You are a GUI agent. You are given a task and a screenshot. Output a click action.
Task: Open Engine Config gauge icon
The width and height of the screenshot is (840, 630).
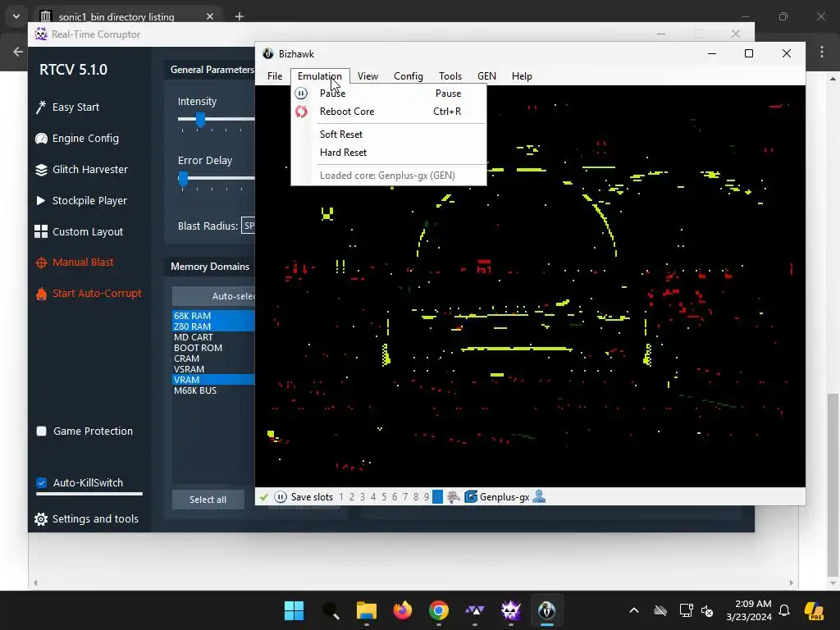point(41,138)
